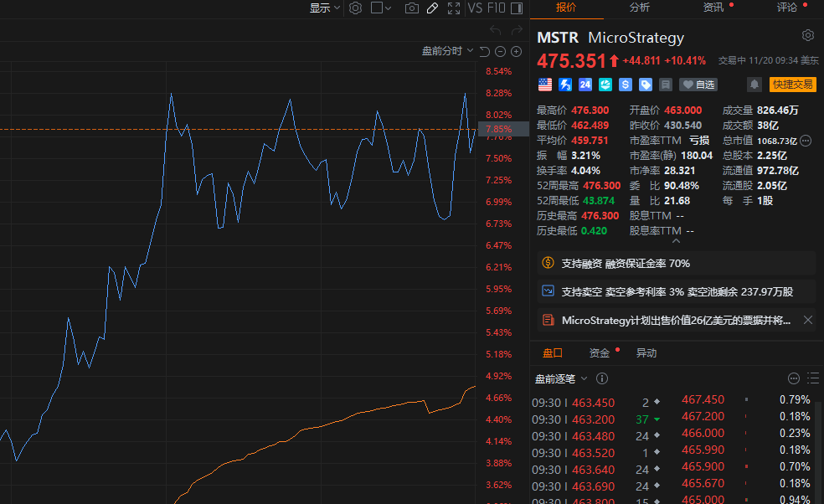Click the teal chart badge icon

(x=605, y=85)
